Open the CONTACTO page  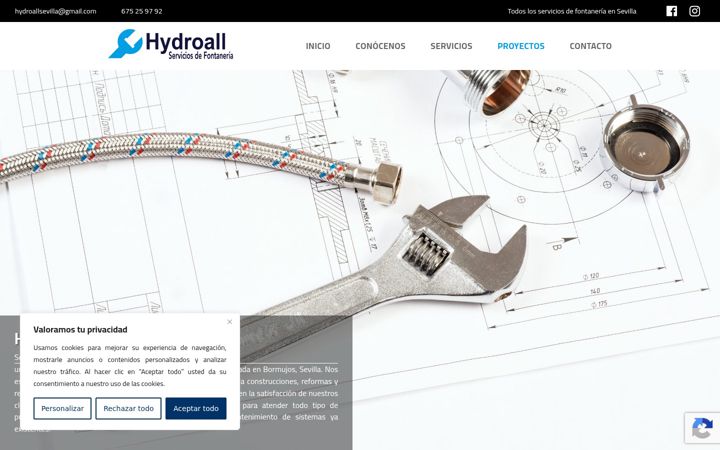(591, 46)
